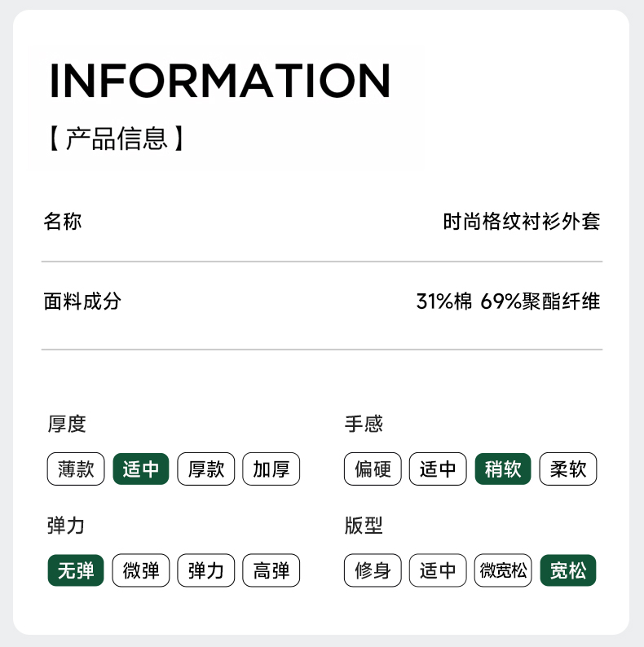The width and height of the screenshot is (644, 647).
Task: Choose the 微宽松 fit option
Action: [503, 570]
